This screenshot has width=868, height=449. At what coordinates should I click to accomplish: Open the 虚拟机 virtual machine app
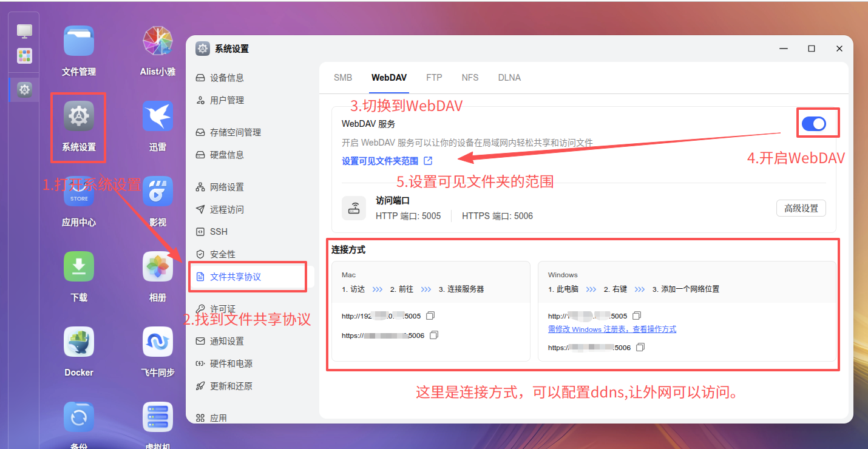157,417
